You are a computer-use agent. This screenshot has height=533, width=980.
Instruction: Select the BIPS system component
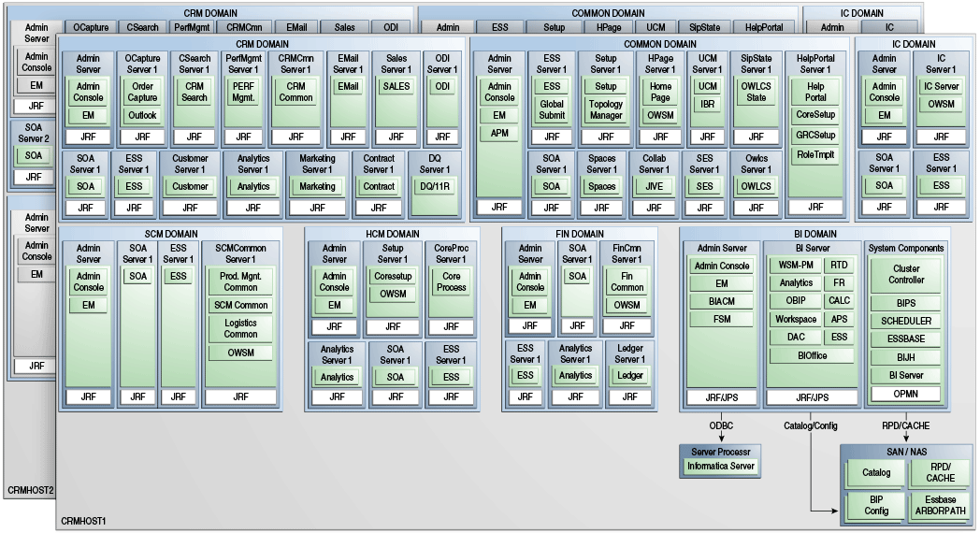(x=906, y=303)
